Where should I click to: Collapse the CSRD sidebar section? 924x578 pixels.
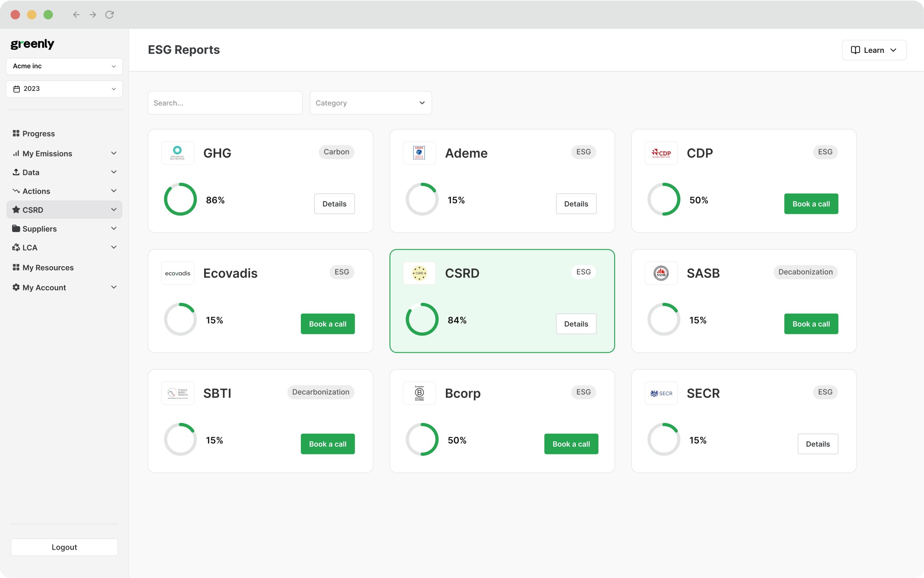(x=115, y=210)
